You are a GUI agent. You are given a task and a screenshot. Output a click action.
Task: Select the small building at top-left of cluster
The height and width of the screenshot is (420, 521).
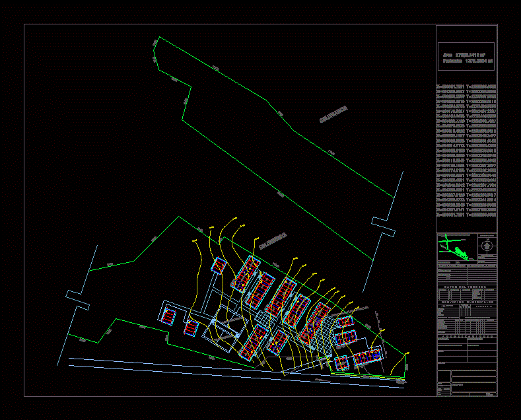[x=219, y=265]
